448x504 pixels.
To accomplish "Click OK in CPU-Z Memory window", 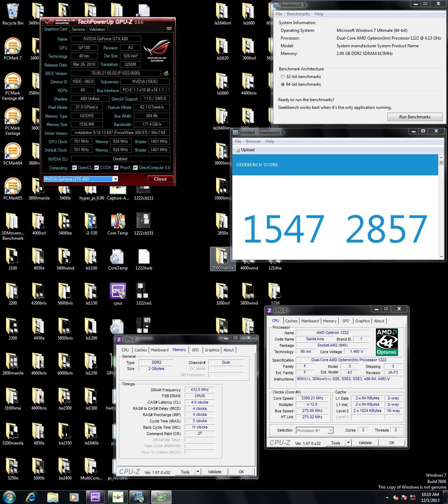I will tap(241, 472).
